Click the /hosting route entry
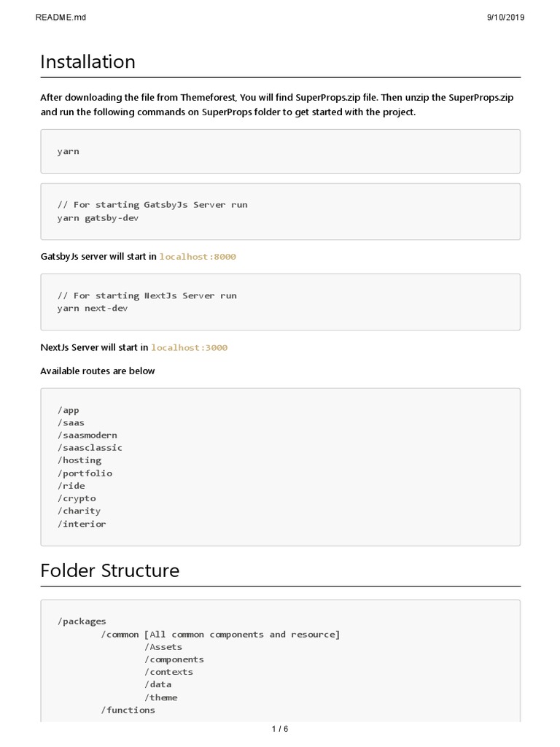The width and height of the screenshot is (560, 747). pos(79,460)
